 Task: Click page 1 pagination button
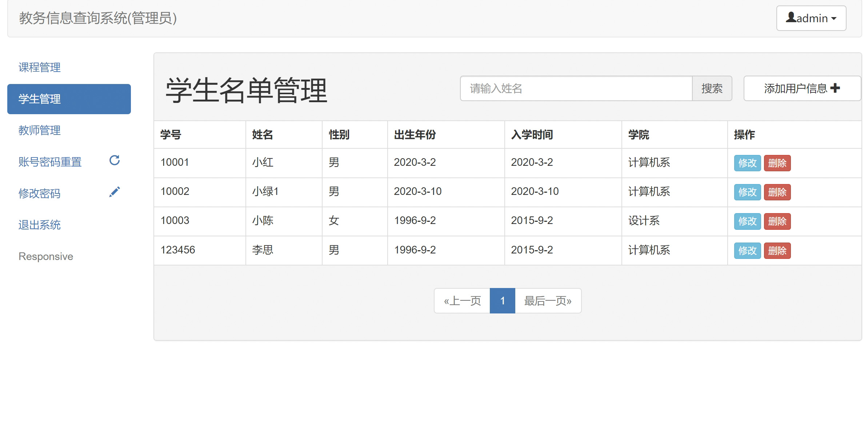coord(502,299)
